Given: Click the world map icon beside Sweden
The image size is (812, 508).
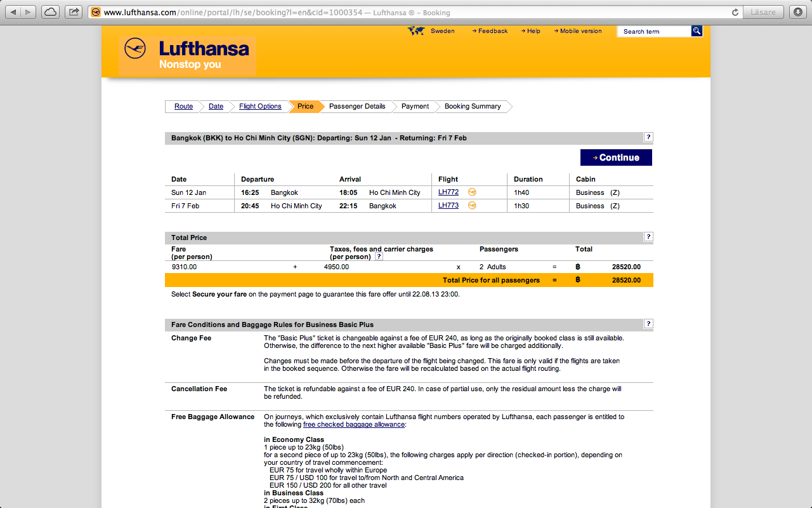Looking at the screenshot, I should point(416,31).
